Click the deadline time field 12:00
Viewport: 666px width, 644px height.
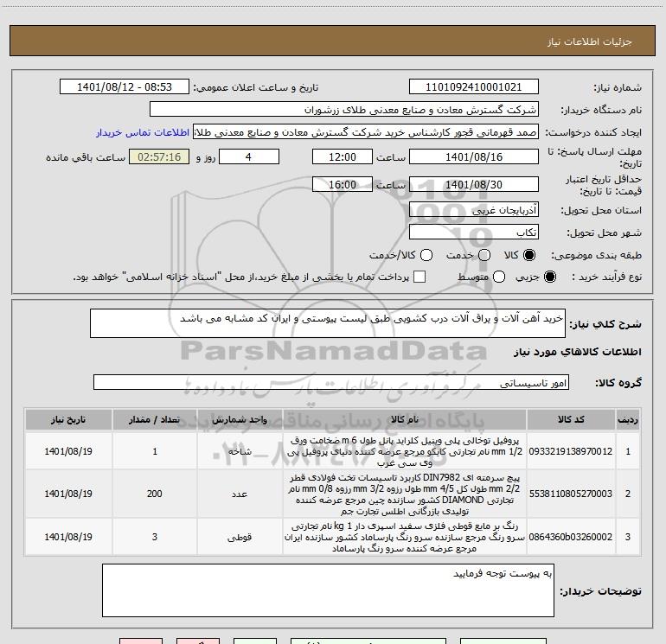point(343,157)
